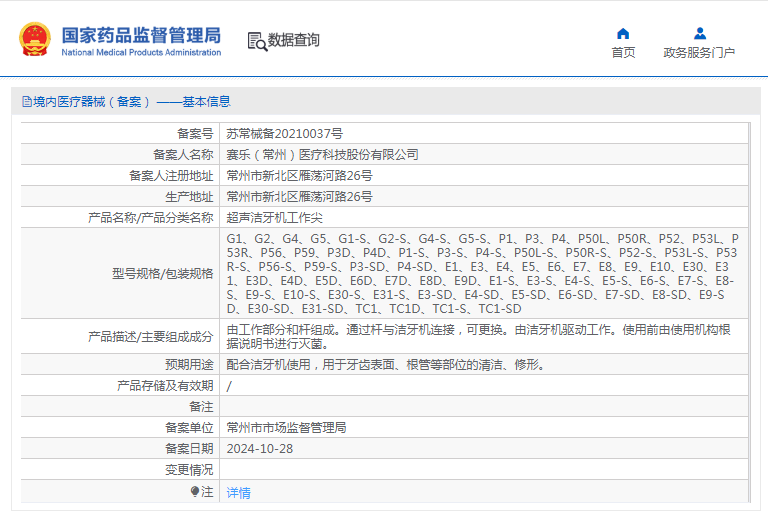Click the model list starting with G1、G2
The image size is (768, 523).
click(x=482, y=273)
